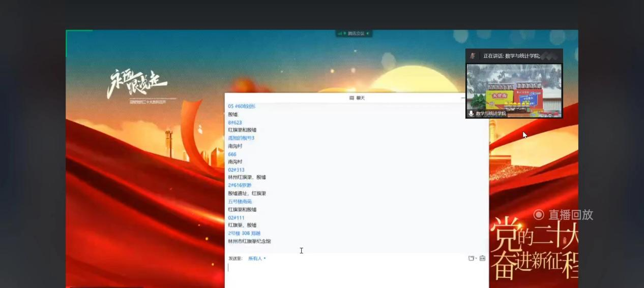Click the microphone icon on speaker video
The image size is (644, 288).
pyautogui.click(x=471, y=113)
